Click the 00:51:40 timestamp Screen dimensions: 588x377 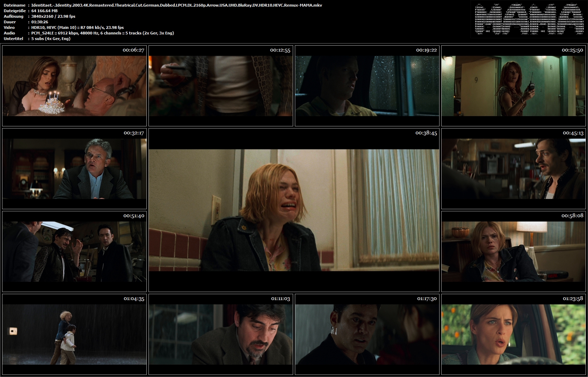tap(134, 216)
